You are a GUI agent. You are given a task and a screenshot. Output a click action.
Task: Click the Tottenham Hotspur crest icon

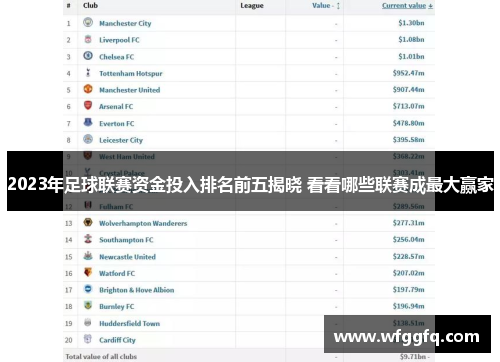tap(88, 72)
